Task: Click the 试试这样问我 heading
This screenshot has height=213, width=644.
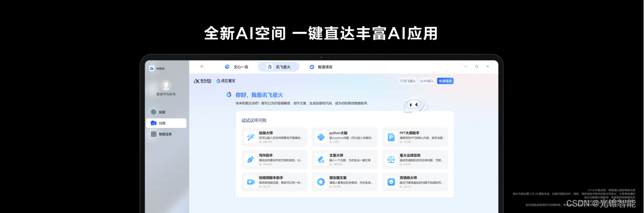Action: tap(254, 120)
